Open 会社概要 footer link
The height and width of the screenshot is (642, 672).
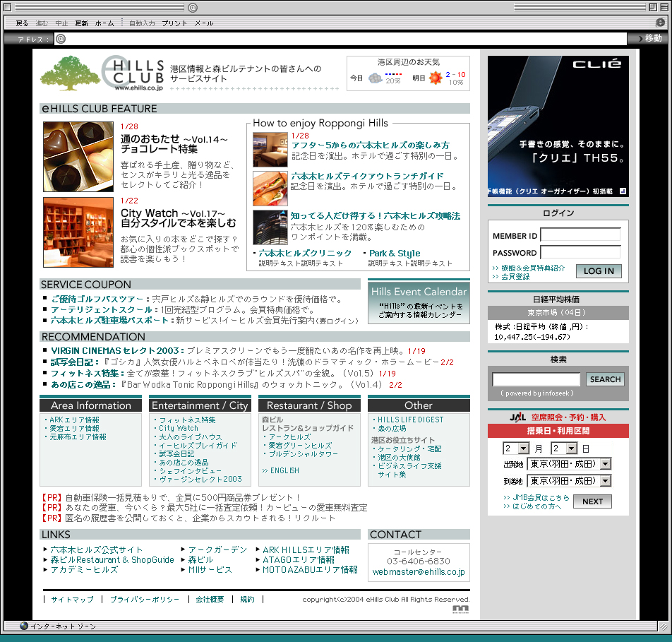coord(210,599)
